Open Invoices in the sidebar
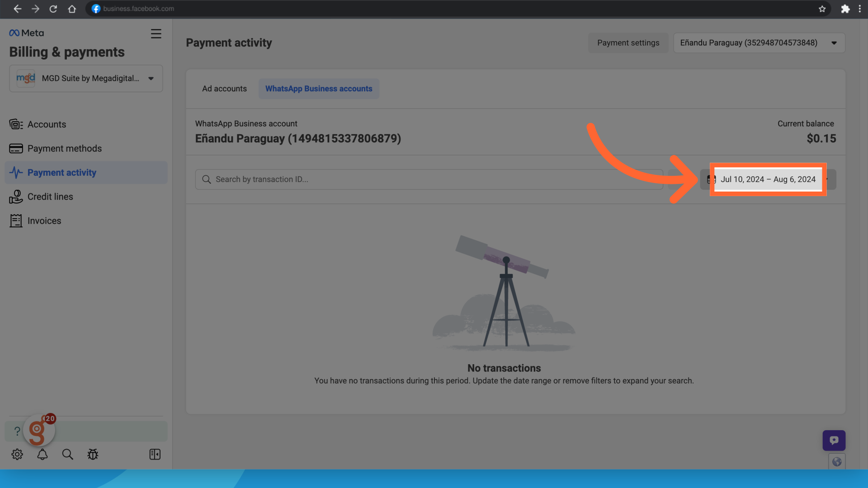Viewport: 868px width, 488px height. 44,221
